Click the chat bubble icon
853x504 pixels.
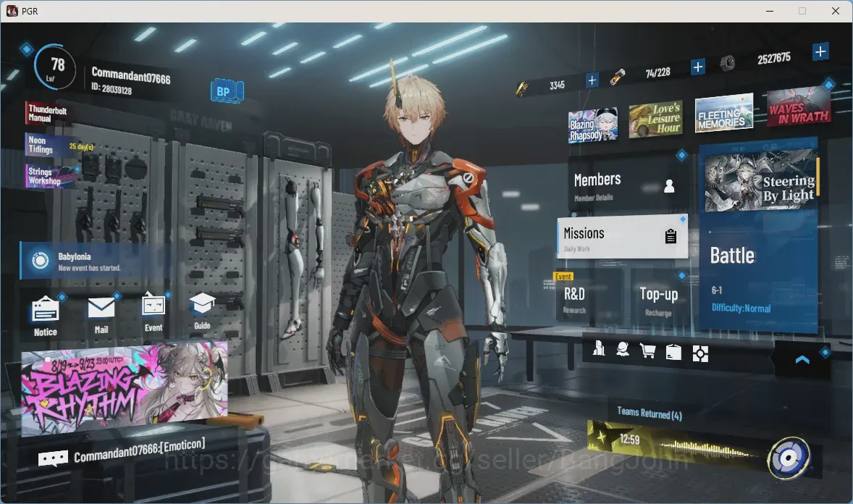click(53, 458)
